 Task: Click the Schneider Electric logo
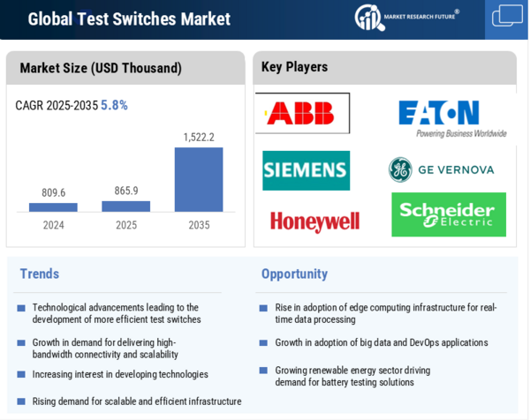(x=449, y=214)
